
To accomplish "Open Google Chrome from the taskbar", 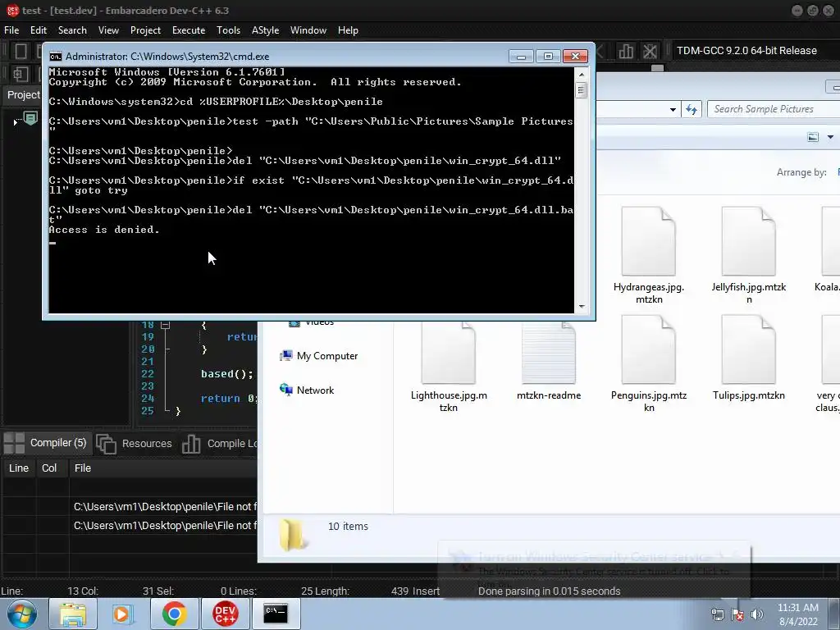I will (x=174, y=614).
